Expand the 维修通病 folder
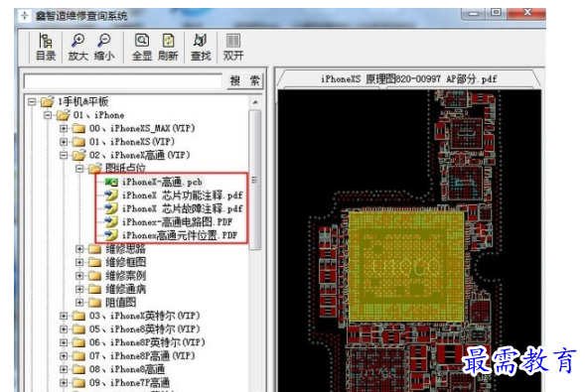The image size is (585, 392). (79, 289)
